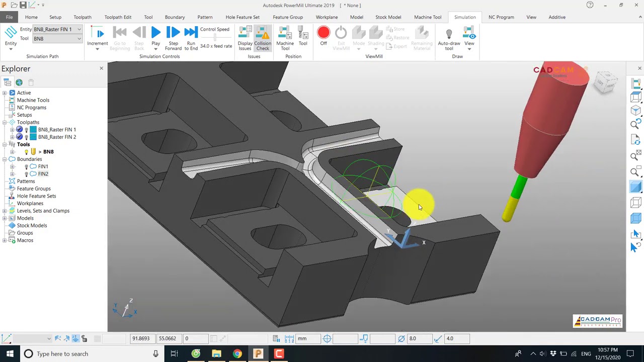Toggle lightbulb for FIN2 boundary

point(26,174)
